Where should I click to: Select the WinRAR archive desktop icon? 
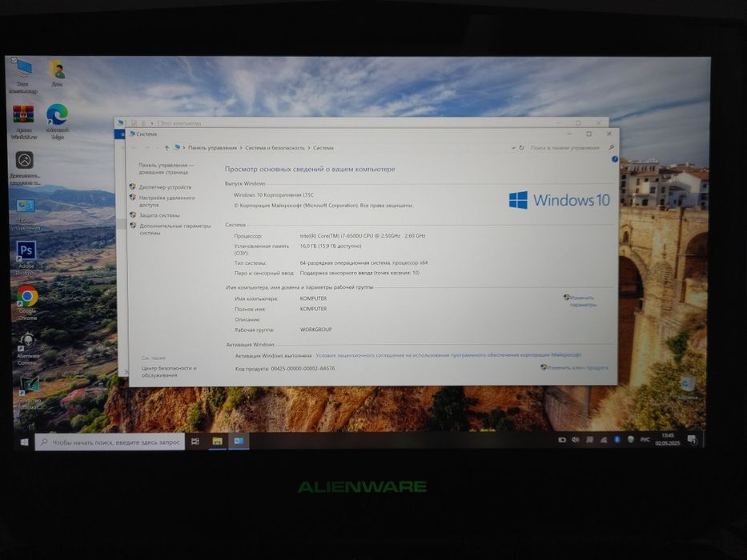click(23, 122)
